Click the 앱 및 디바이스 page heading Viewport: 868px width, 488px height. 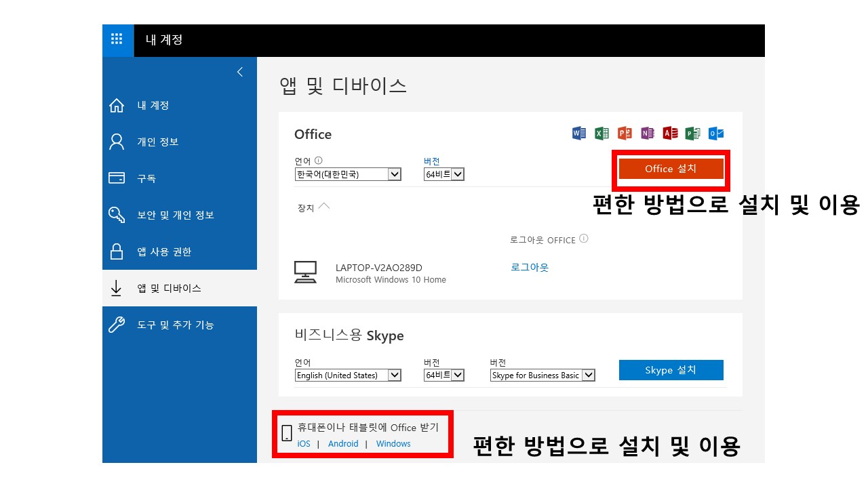coord(343,86)
